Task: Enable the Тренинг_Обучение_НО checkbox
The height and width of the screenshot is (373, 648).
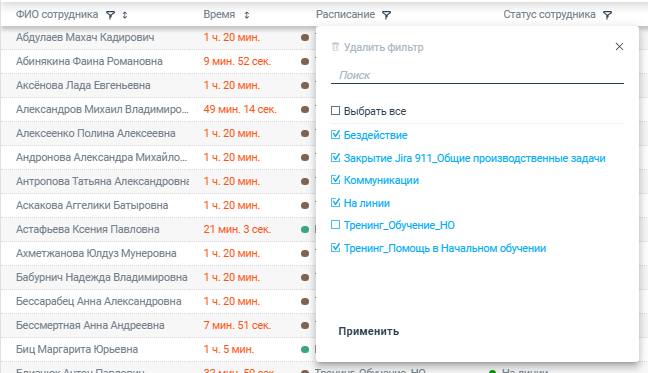Action: (x=336, y=225)
